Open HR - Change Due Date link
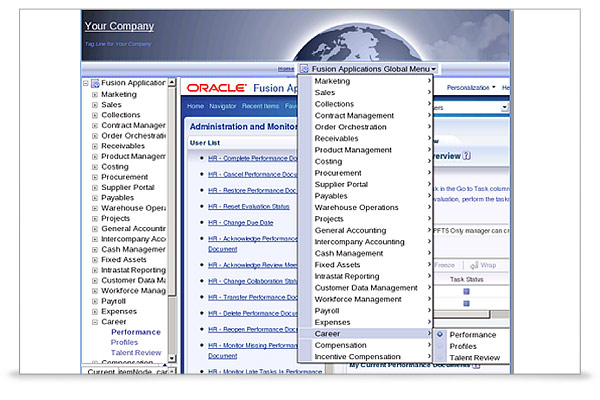The height and width of the screenshot is (400, 600). [x=241, y=223]
